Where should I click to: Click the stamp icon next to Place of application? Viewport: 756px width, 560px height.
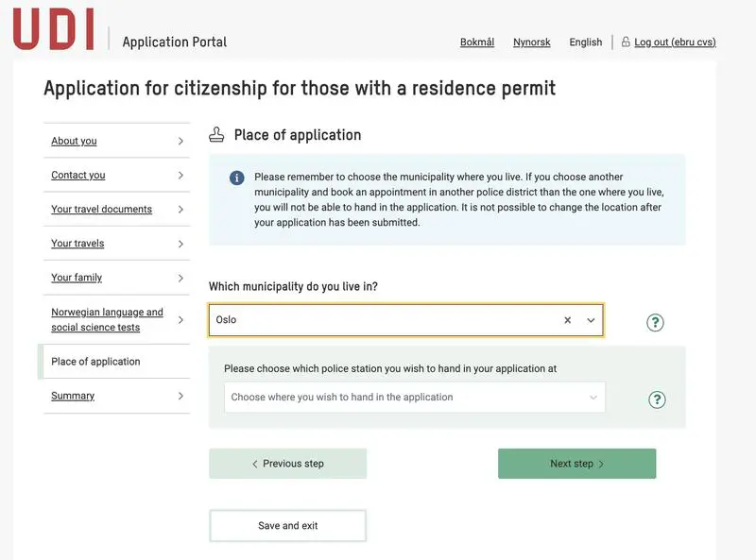(217, 135)
